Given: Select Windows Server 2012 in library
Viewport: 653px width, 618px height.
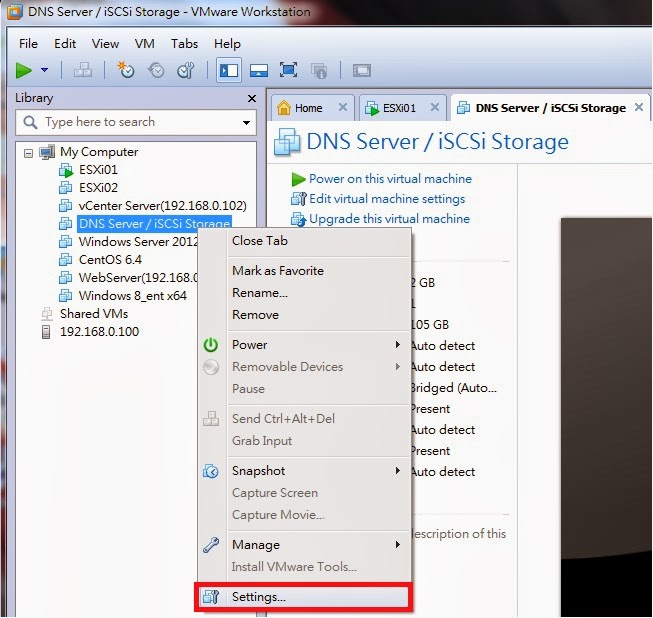Looking at the screenshot, I should (138, 242).
